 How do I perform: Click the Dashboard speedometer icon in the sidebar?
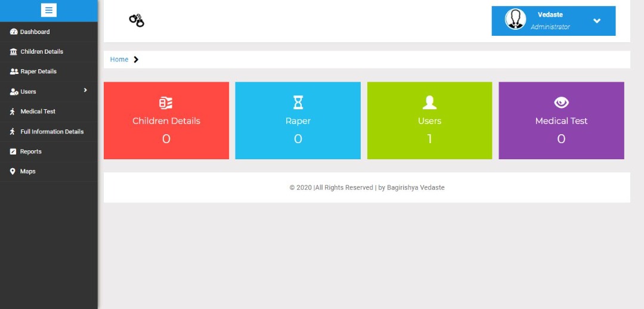tap(14, 32)
